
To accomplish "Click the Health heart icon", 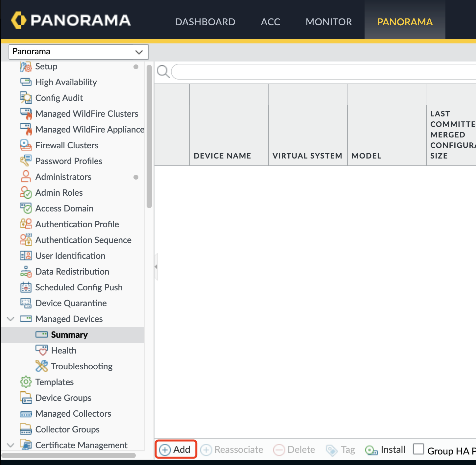I will click(x=42, y=350).
